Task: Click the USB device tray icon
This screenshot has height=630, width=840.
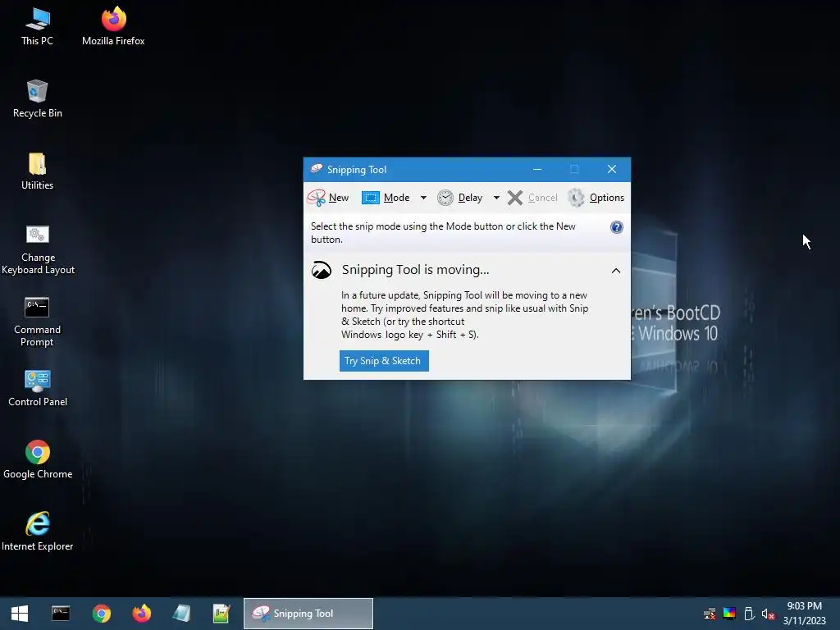Action: (x=749, y=614)
